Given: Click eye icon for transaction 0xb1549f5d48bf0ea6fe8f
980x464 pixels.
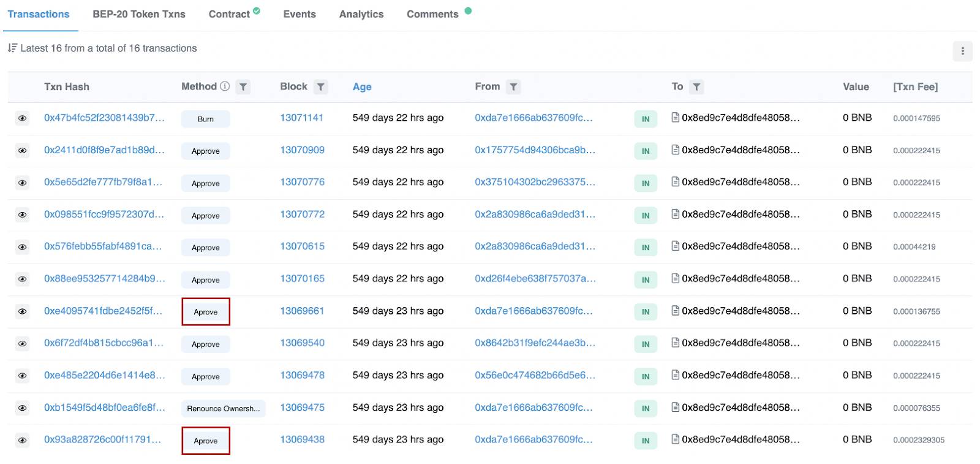Looking at the screenshot, I should (22, 408).
